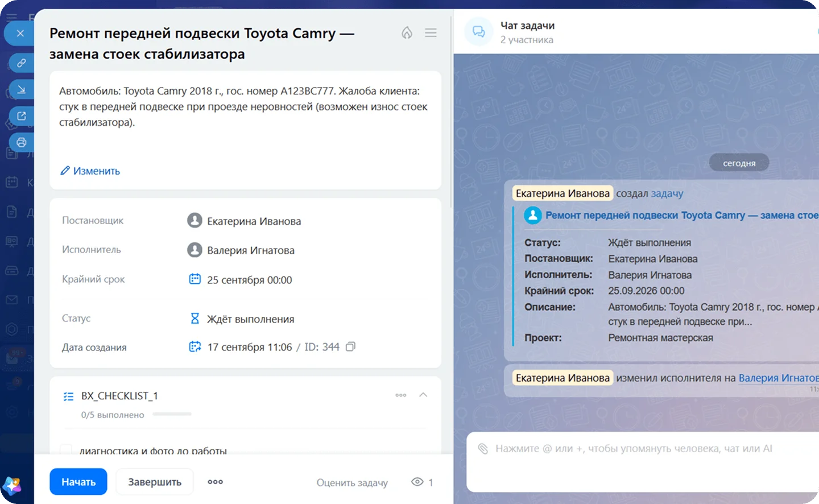The width and height of the screenshot is (819, 504).
Task: Click the avatar of creator Екатерина Иванова
Action: pyautogui.click(x=195, y=221)
